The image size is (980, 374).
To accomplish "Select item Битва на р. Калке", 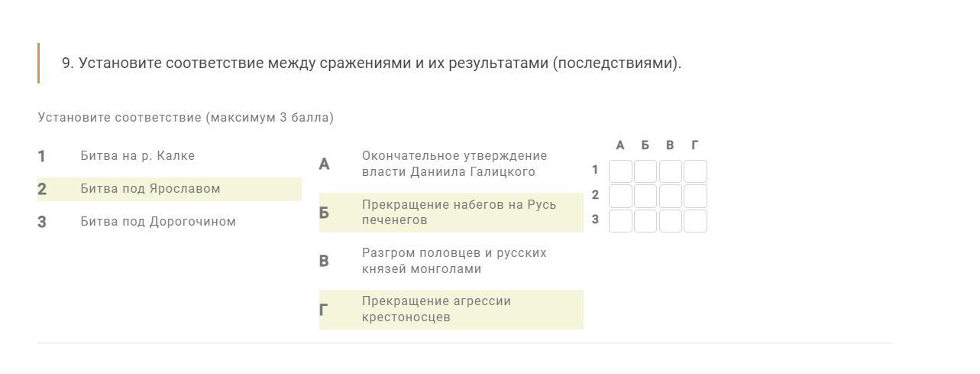I will [170, 156].
